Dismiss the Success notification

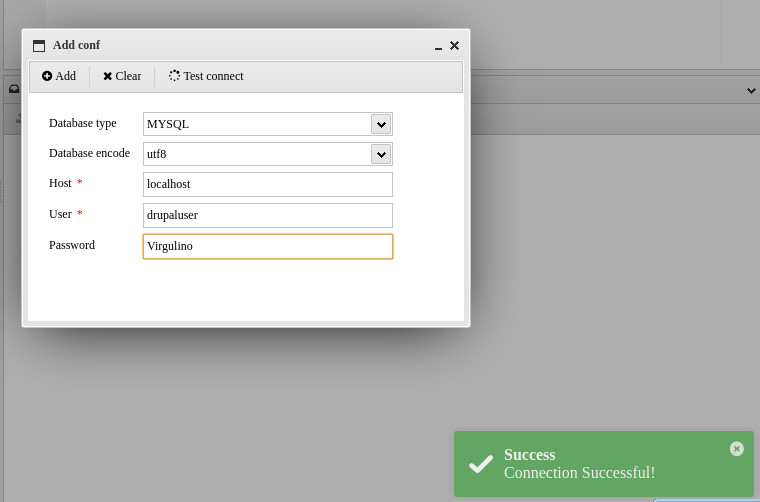tap(736, 449)
